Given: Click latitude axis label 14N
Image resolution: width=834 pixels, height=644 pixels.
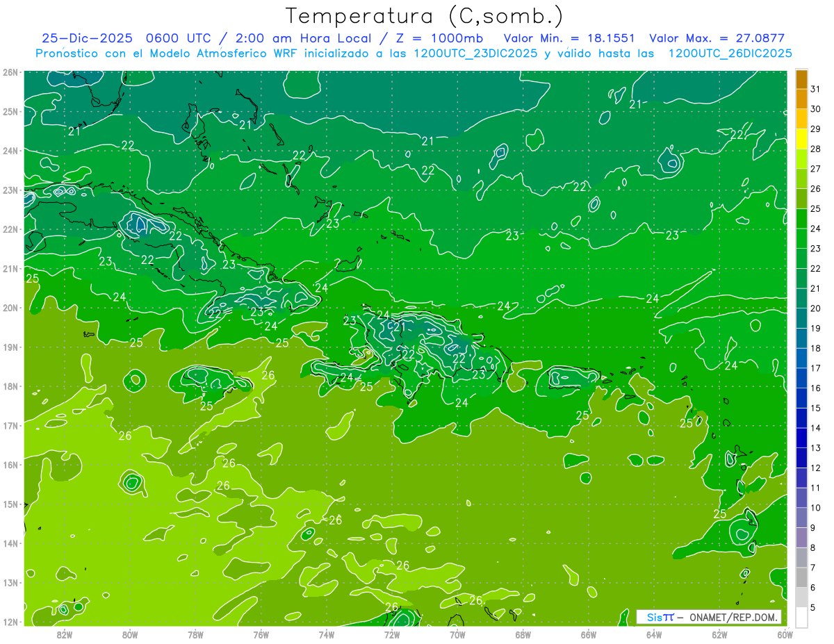Looking at the screenshot, I should 10,543.
